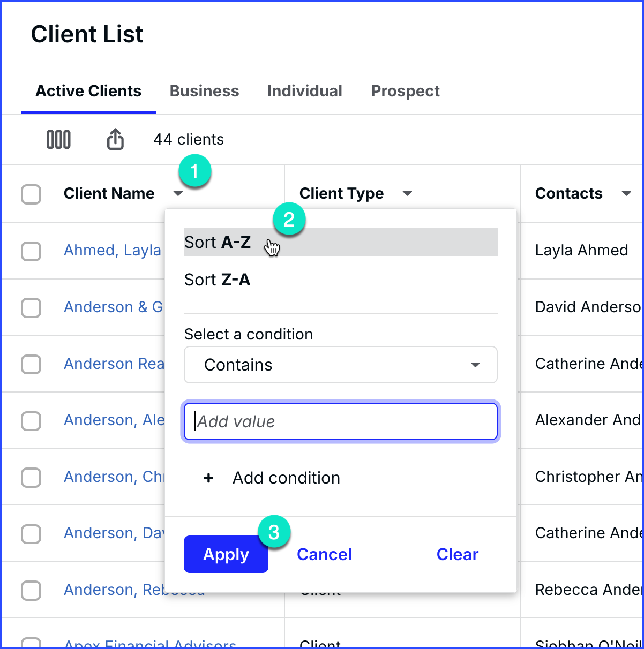This screenshot has width=644, height=649.
Task: Toggle the select-all clients checkbox
Action: tap(31, 194)
